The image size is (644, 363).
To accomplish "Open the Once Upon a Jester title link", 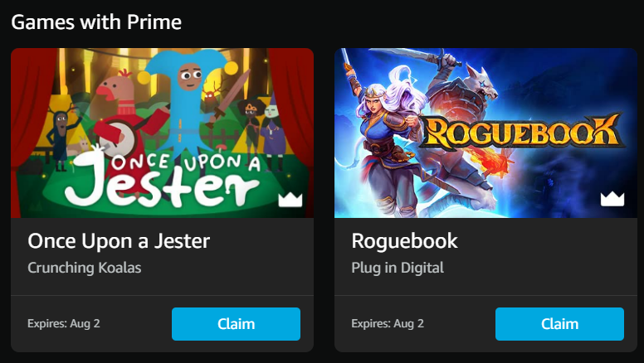I will tap(119, 241).
